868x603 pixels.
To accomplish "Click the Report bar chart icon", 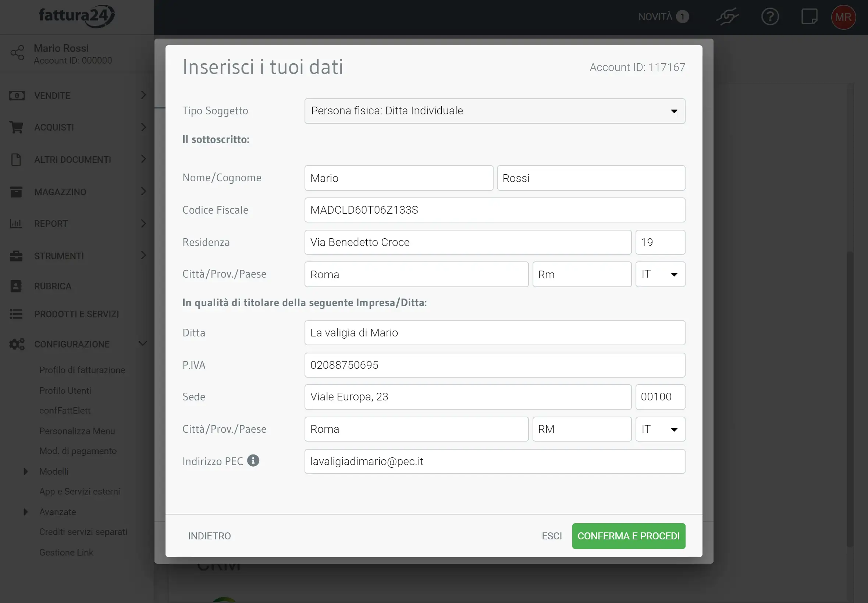I will point(16,224).
